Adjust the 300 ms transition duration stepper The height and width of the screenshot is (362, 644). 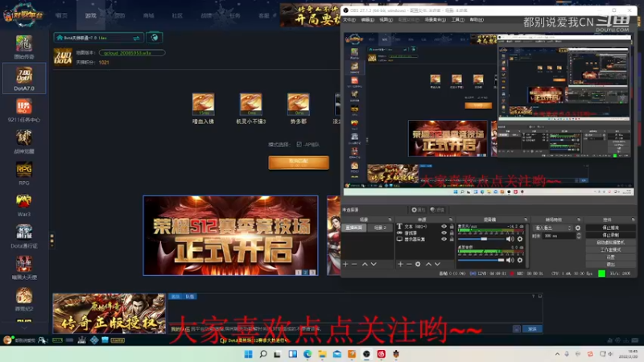click(579, 236)
